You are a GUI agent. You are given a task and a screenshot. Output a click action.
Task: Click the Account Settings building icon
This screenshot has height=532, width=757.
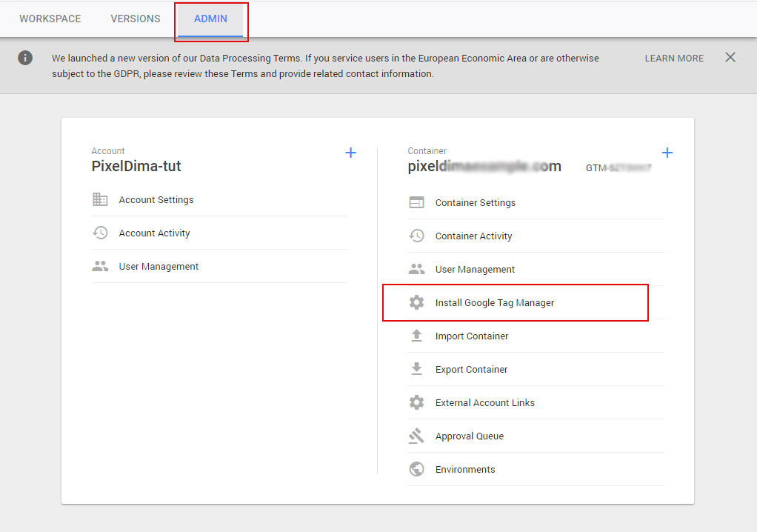100,199
